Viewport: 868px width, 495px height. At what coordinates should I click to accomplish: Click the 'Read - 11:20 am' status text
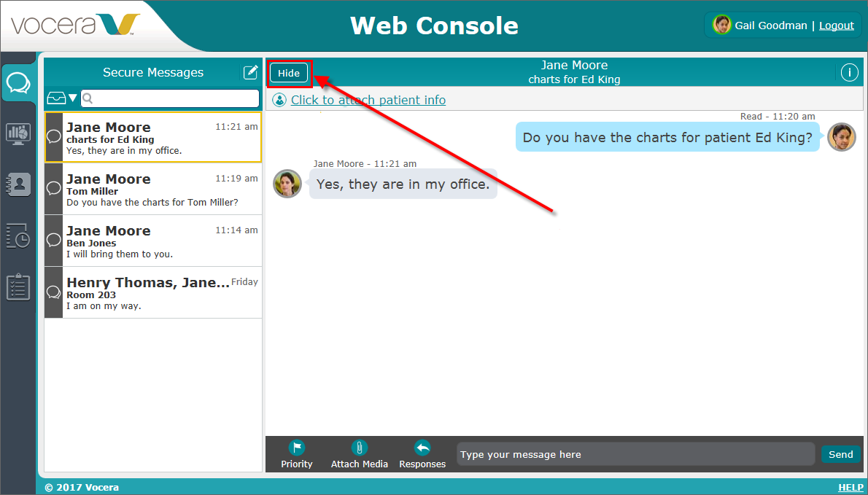coord(778,116)
